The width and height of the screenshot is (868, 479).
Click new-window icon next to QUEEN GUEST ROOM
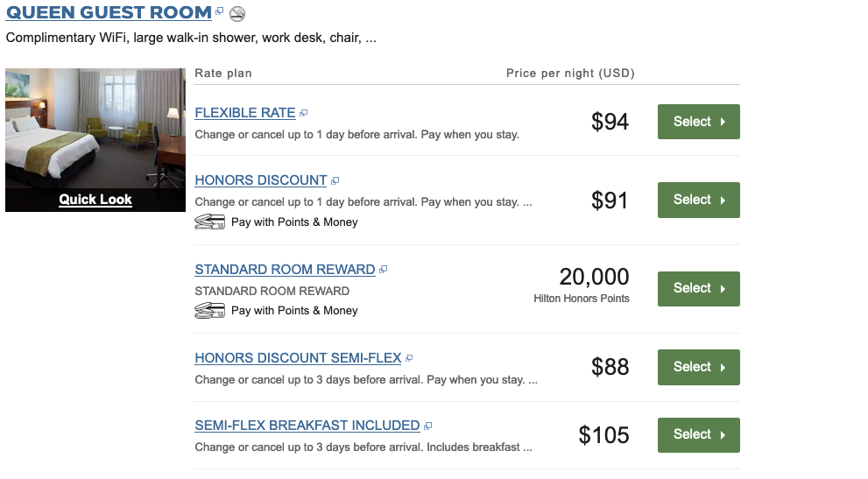220,12
